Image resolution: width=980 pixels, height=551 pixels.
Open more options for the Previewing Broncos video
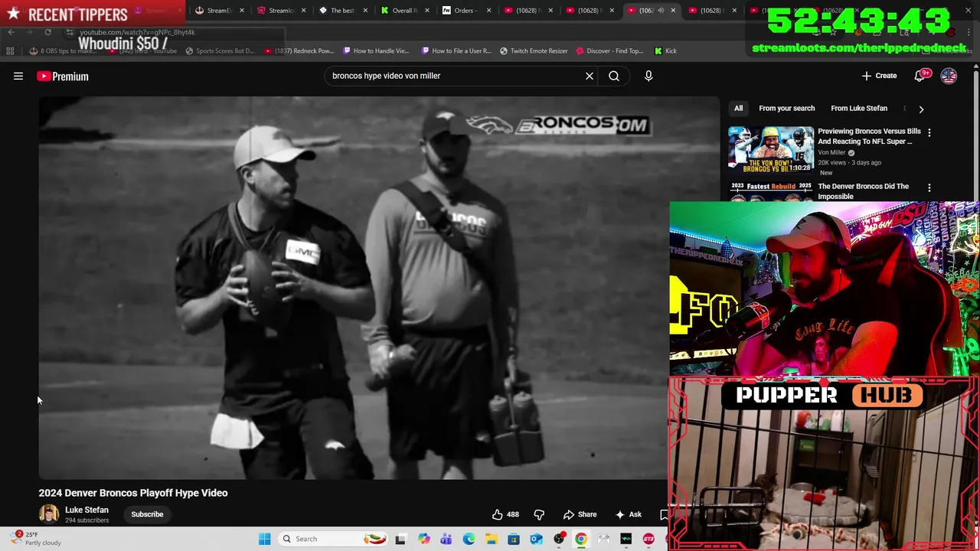click(929, 132)
